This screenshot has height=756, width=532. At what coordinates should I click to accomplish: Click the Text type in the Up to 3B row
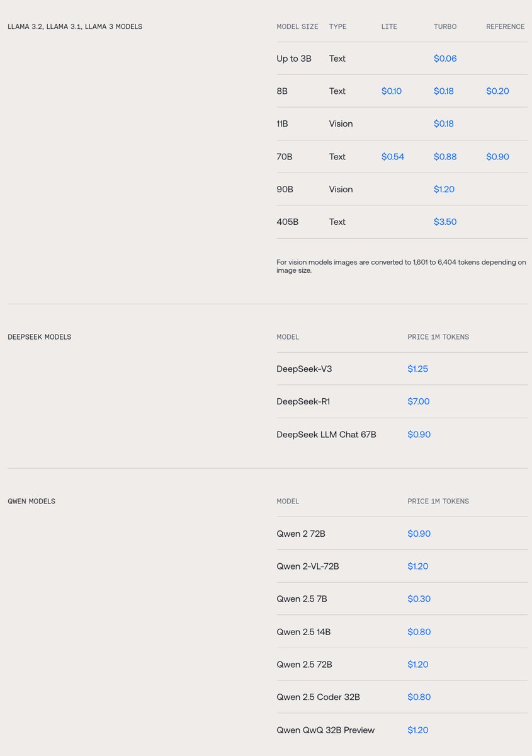coord(337,59)
